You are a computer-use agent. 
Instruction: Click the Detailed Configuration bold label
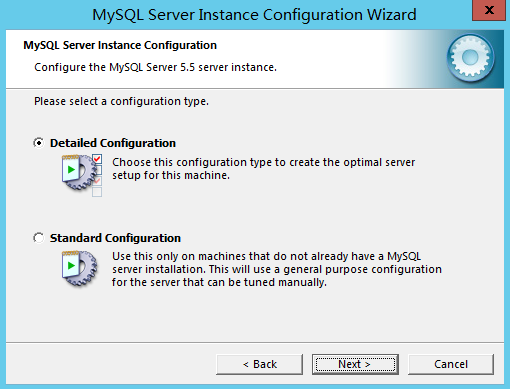point(113,143)
